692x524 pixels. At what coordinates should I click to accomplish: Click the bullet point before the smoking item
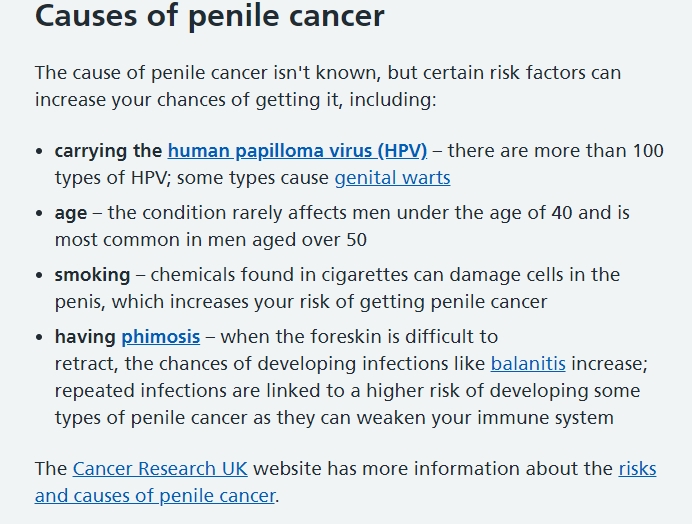click(x=39, y=275)
